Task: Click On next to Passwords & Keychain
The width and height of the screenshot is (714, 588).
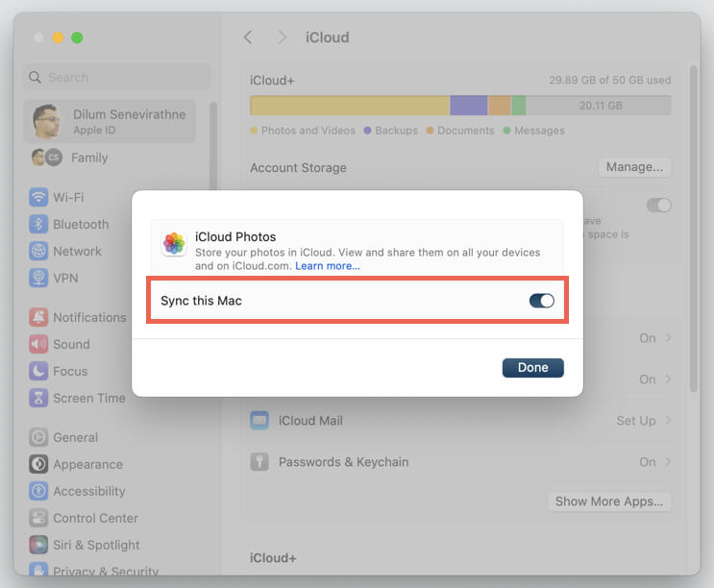Action: pos(647,462)
